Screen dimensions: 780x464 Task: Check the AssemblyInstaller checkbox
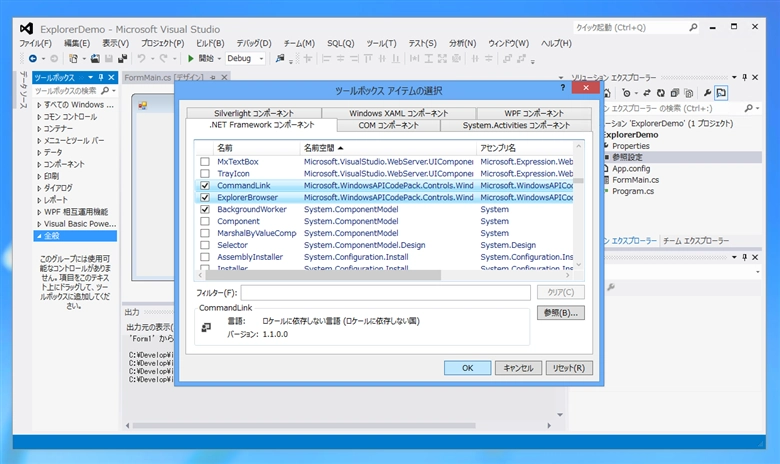click(205, 257)
